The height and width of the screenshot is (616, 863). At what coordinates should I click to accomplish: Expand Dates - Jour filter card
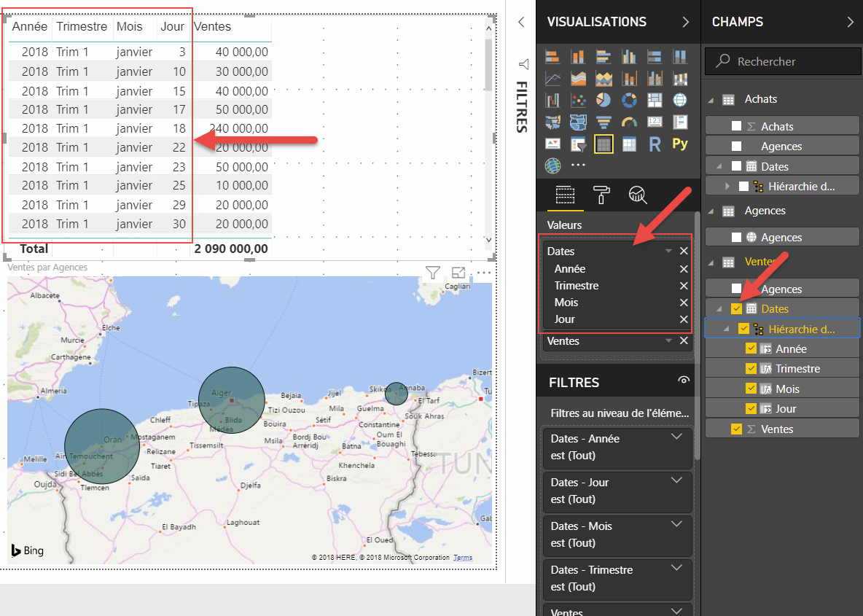click(677, 480)
